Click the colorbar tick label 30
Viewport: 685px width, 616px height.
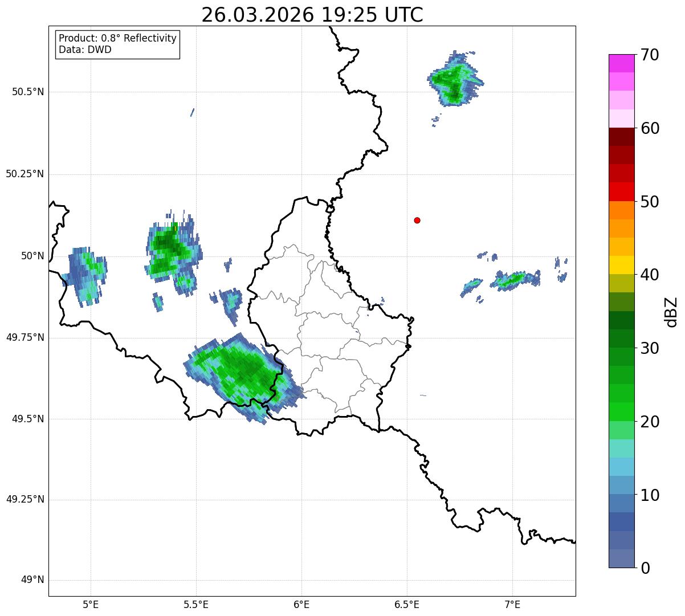coord(650,348)
